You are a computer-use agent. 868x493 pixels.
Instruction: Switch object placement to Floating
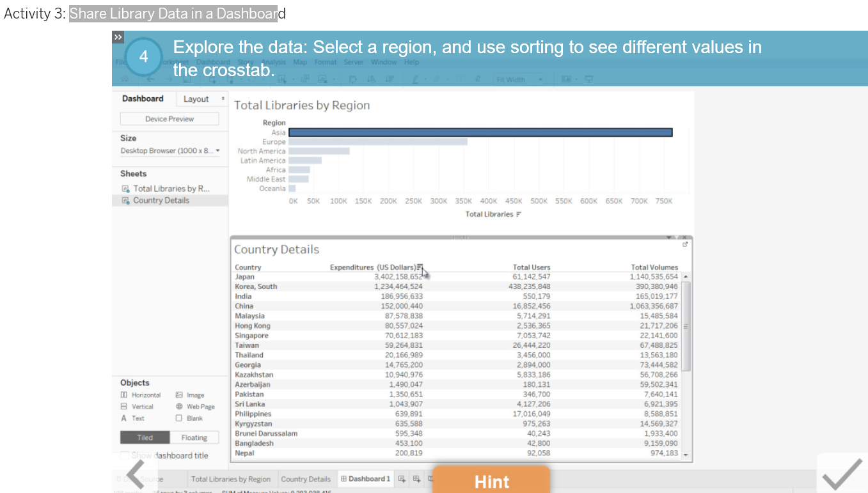click(x=194, y=437)
